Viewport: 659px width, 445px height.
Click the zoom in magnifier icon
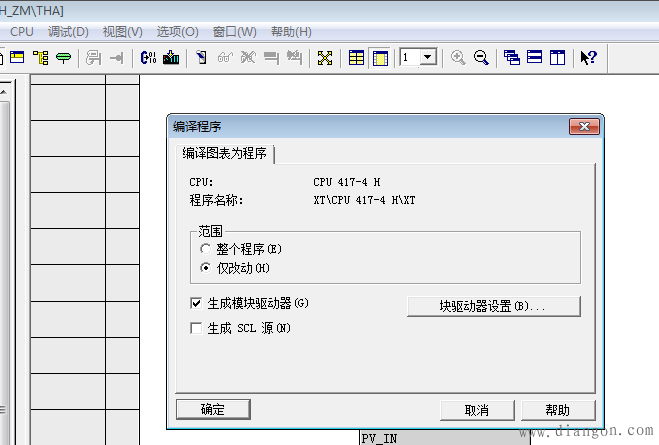[458, 58]
